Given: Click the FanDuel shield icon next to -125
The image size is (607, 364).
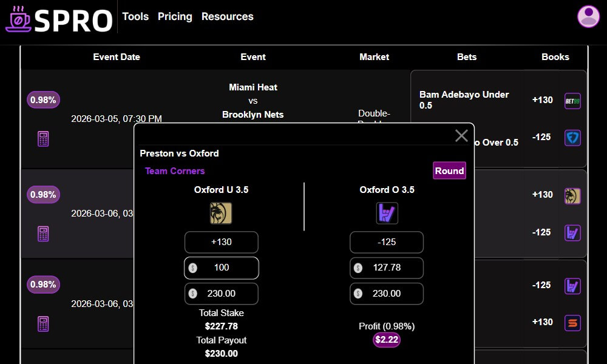Looking at the screenshot, I should [x=571, y=138].
